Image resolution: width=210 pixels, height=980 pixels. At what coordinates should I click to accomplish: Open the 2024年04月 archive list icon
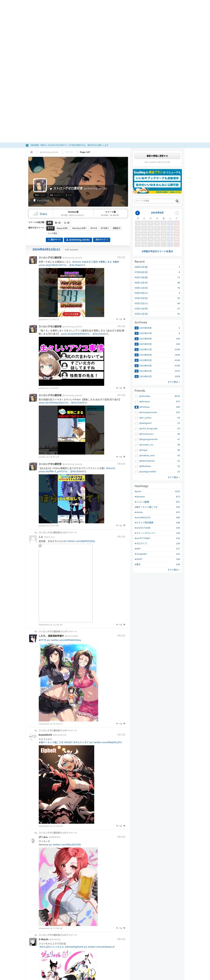[x=136, y=366]
